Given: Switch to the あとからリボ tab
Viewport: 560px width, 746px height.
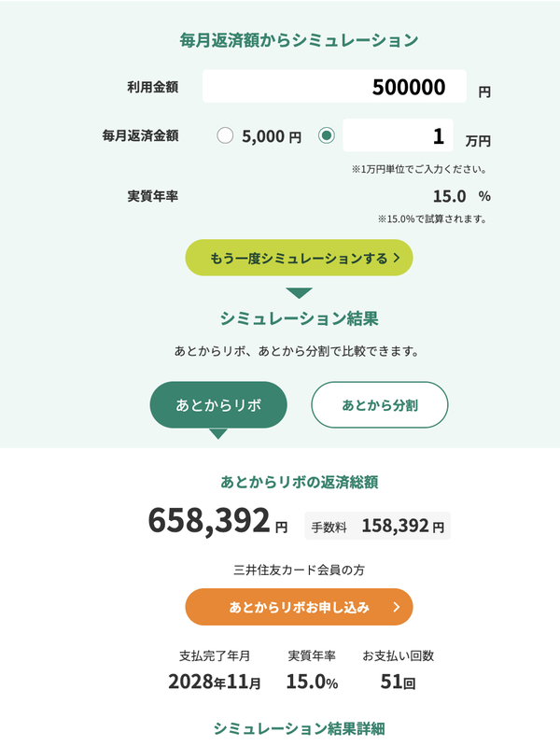Looking at the screenshot, I should tap(218, 405).
